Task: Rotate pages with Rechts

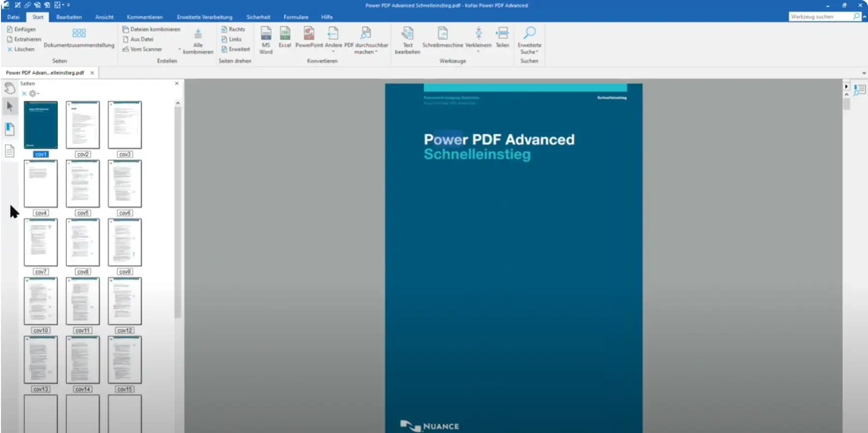Action: [x=233, y=30]
